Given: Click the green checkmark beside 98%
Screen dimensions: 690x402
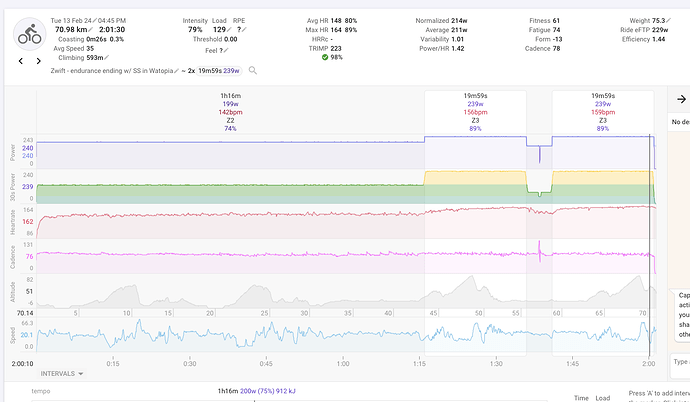Looking at the screenshot, I should point(325,57).
